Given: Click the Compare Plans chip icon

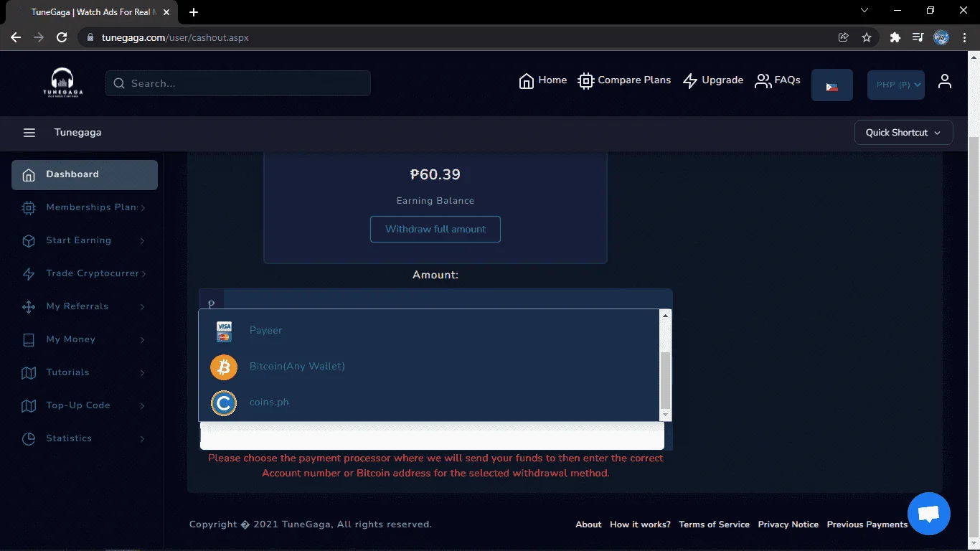Looking at the screenshot, I should coord(586,81).
